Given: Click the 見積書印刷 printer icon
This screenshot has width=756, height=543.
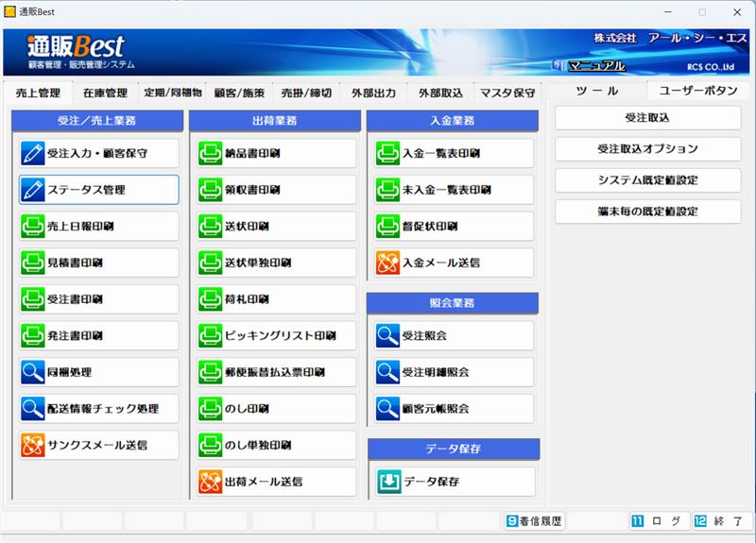Looking at the screenshot, I should 33,263.
